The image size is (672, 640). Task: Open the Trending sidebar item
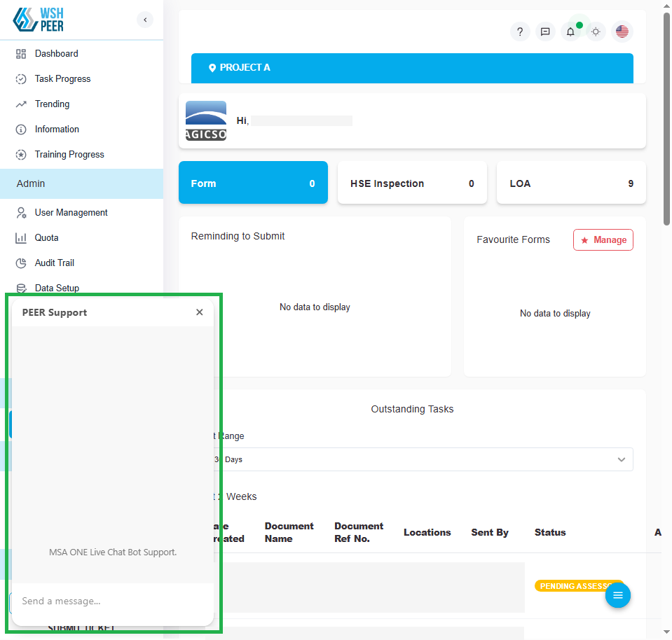tap(52, 104)
